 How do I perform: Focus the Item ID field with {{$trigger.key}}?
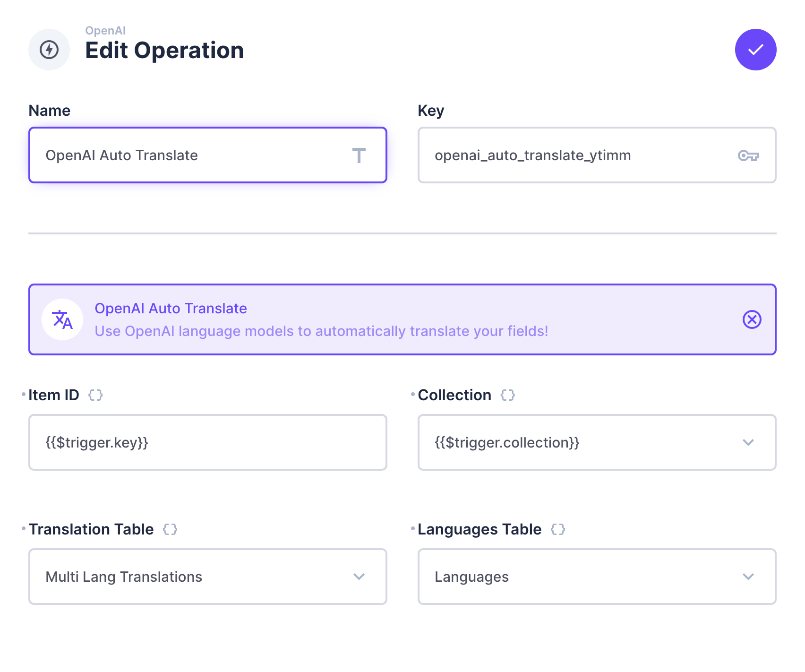click(208, 442)
